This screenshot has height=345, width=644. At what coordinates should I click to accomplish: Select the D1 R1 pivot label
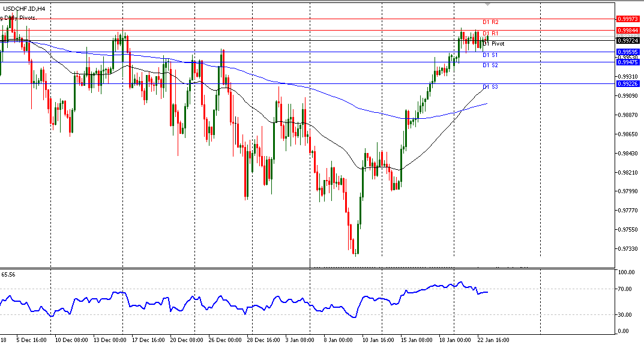(x=490, y=33)
